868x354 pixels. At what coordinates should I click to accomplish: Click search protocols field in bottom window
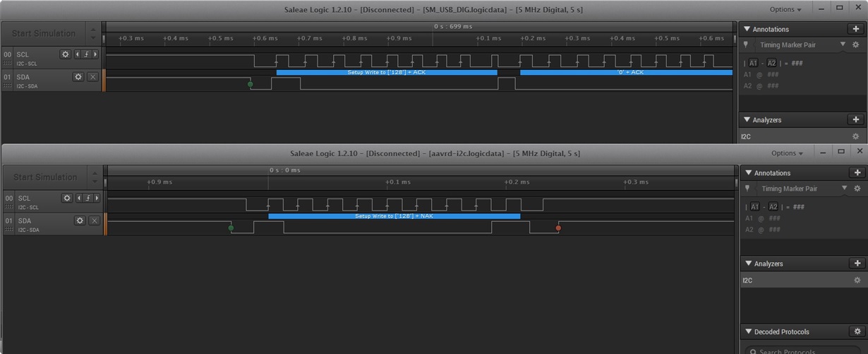pyautogui.click(x=804, y=350)
